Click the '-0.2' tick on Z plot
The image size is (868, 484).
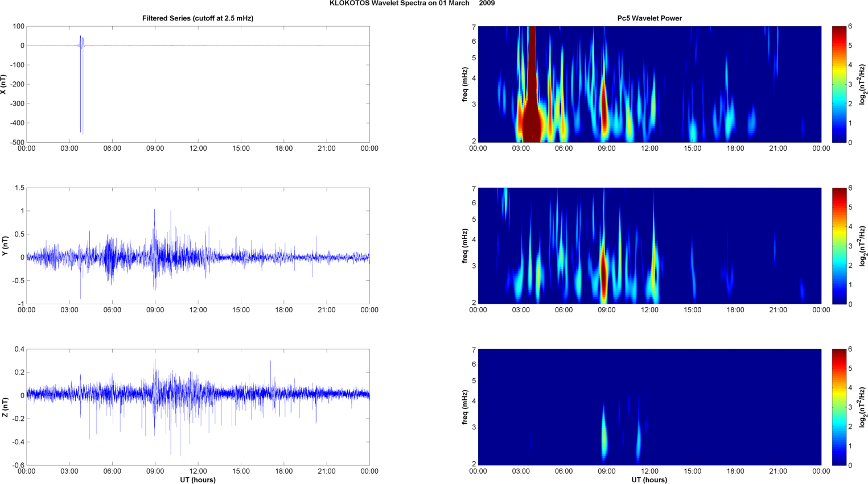[x=18, y=419]
